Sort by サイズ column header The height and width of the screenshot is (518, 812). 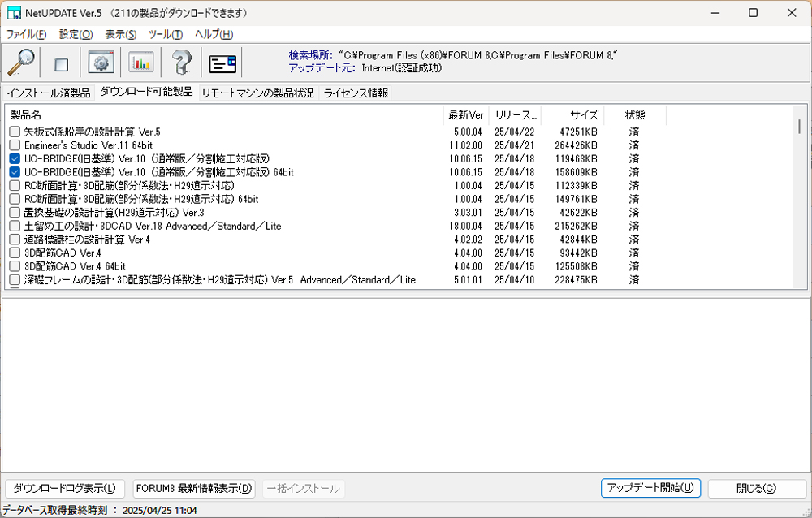[572, 115]
